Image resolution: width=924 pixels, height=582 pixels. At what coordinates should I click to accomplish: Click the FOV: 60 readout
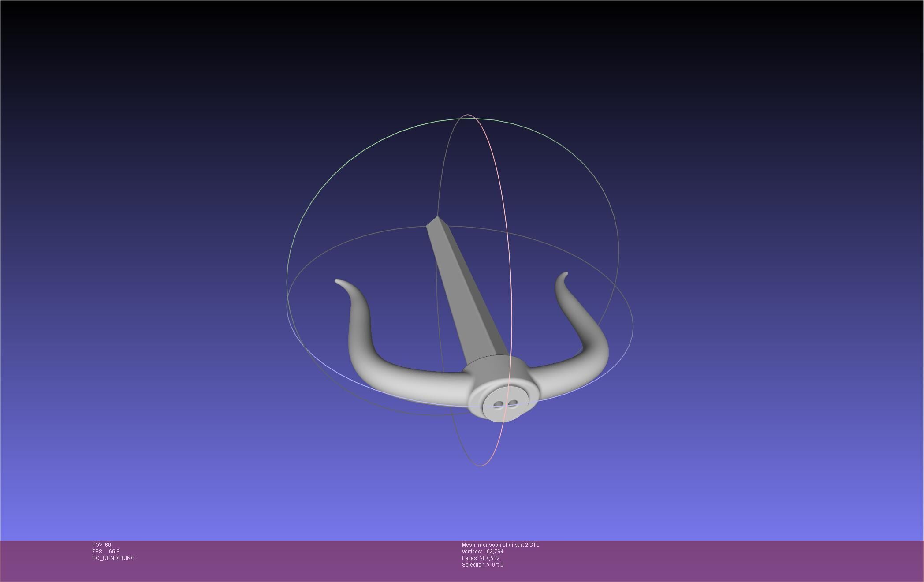101,545
